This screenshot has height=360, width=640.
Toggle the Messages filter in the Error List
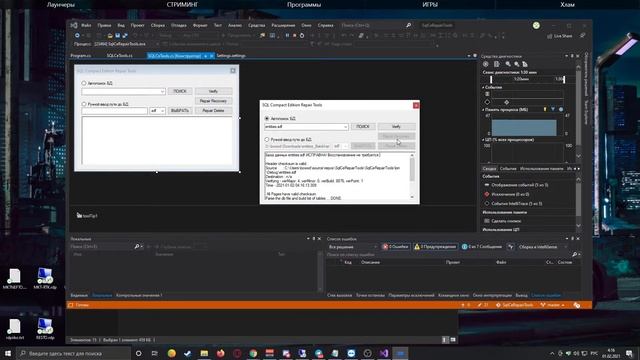(x=482, y=247)
